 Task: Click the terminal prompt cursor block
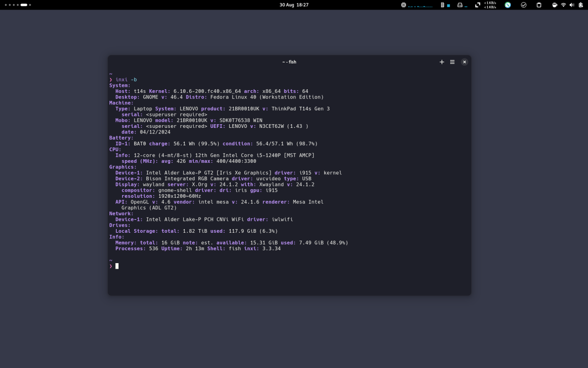117,266
